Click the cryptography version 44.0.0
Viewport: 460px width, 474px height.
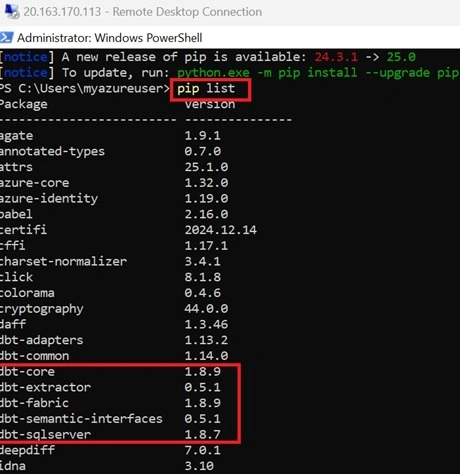(x=206, y=309)
